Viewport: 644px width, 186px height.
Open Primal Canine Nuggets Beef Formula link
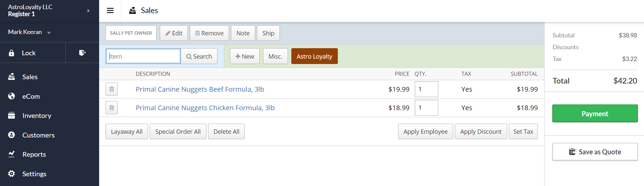pyautogui.click(x=200, y=89)
